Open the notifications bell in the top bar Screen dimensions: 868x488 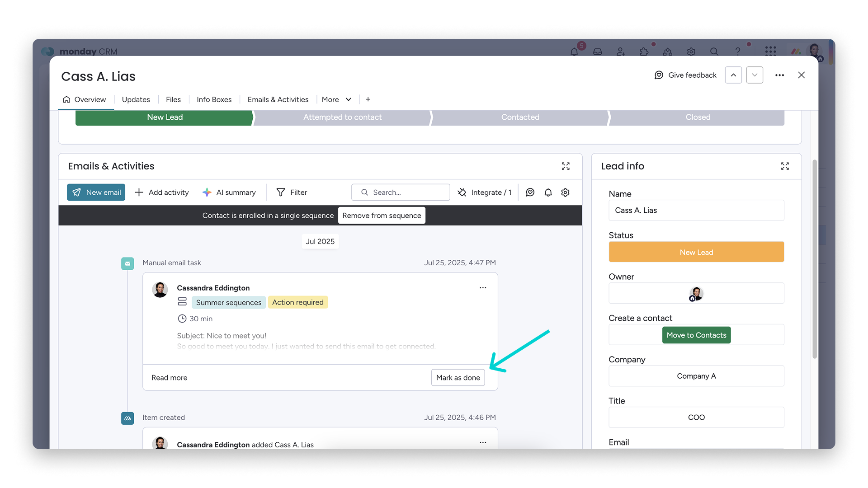coord(574,52)
